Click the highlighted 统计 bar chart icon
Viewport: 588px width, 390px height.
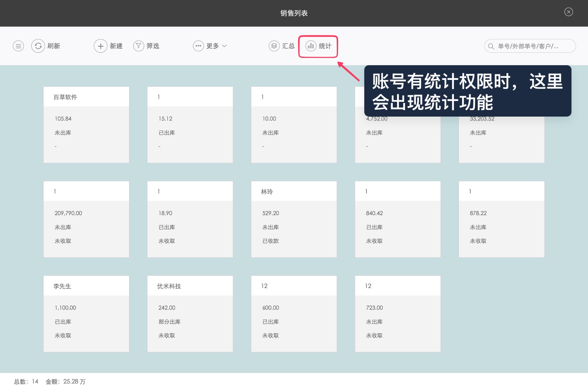(x=310, y=46)
